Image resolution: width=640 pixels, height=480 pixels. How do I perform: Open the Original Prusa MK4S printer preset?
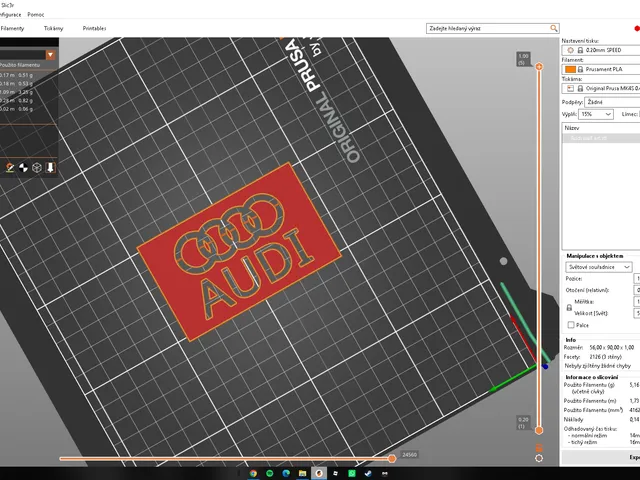tap(601, 88)
